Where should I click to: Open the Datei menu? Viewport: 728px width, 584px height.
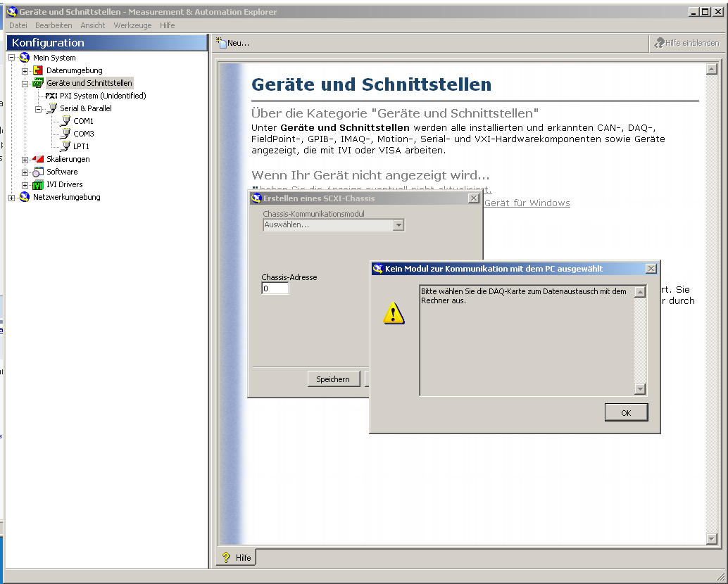coord(18,25)
